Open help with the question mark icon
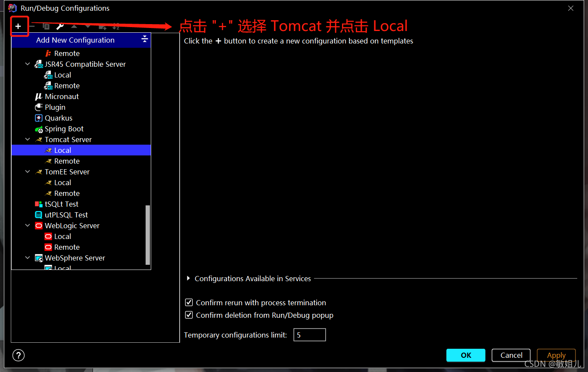Viewport: 588px width, 372px height. (19, 355)
